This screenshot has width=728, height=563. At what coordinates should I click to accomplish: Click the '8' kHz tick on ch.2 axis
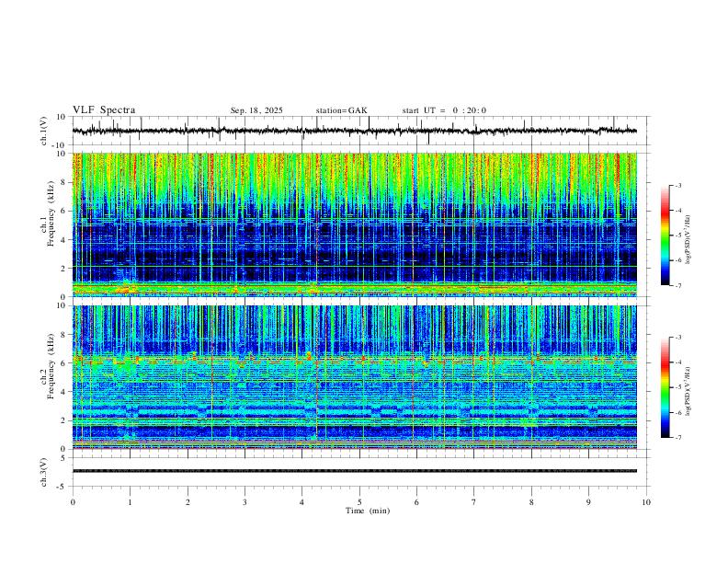(64, 335)
